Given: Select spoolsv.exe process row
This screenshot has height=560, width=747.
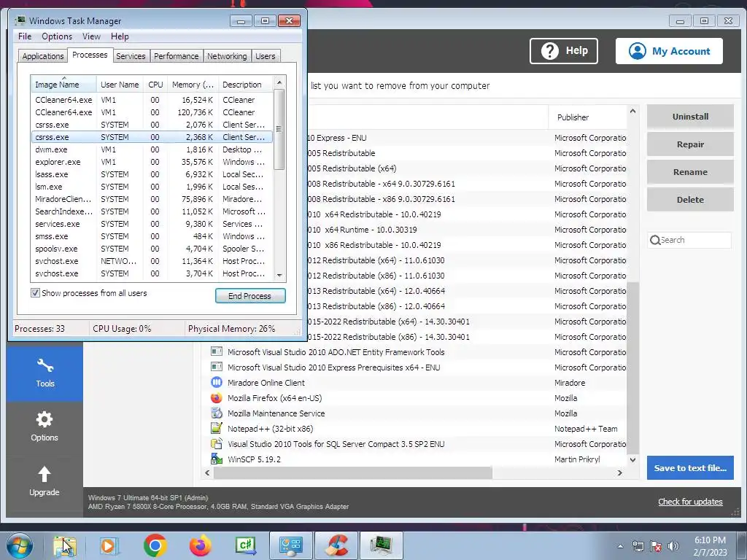Looking at the screenshot, I should click(152, 249).
